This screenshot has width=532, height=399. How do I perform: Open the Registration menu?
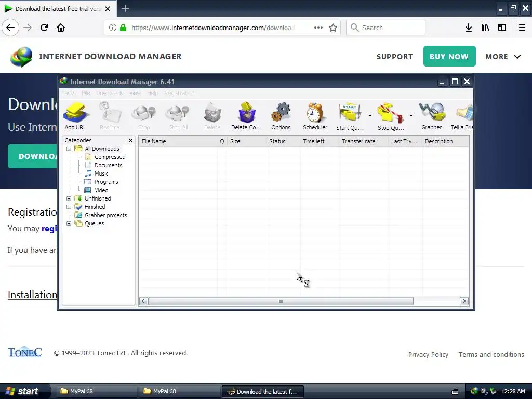coord(179,93)
